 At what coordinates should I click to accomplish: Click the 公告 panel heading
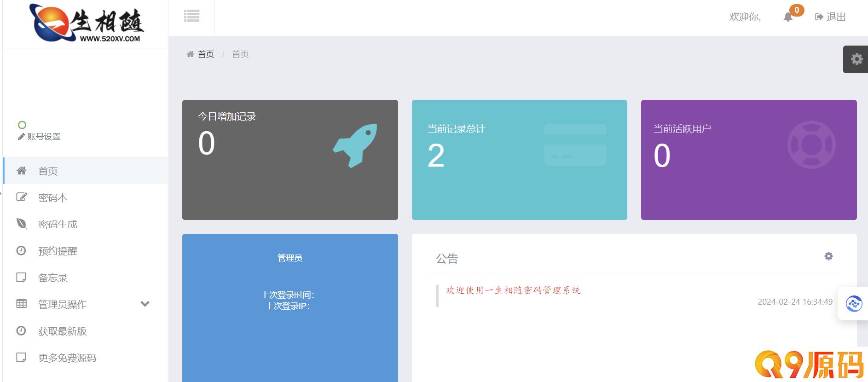(x=447, y=259)
